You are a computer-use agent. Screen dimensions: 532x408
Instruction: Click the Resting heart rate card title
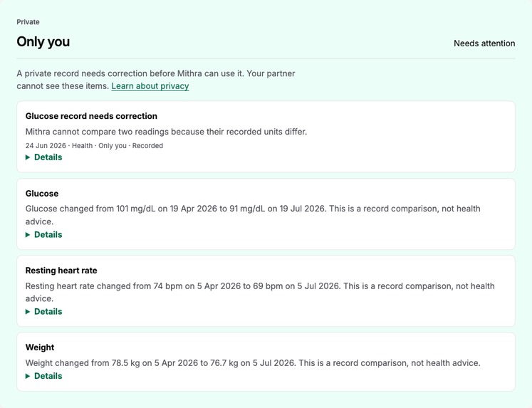(61, 271)
